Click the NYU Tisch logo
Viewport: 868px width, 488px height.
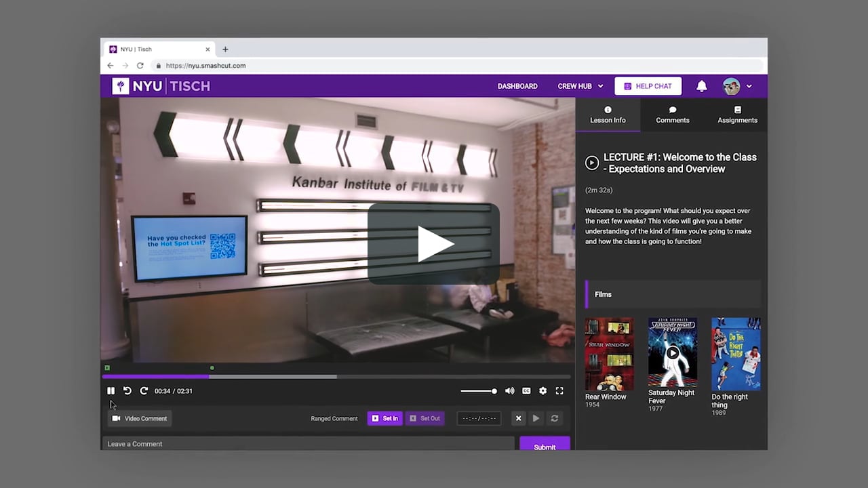(x=161, y=86)
